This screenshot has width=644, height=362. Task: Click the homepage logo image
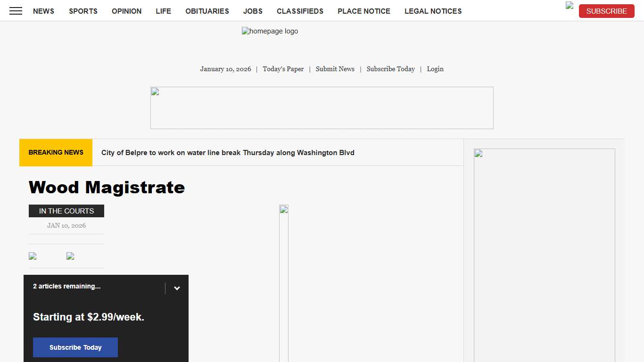pos(270,31)
